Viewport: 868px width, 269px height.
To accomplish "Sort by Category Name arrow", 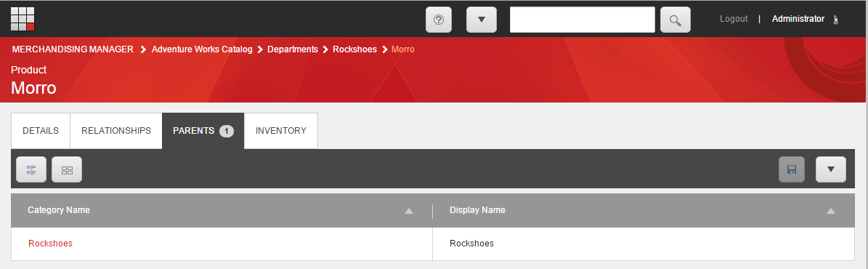I will [408, 211].
